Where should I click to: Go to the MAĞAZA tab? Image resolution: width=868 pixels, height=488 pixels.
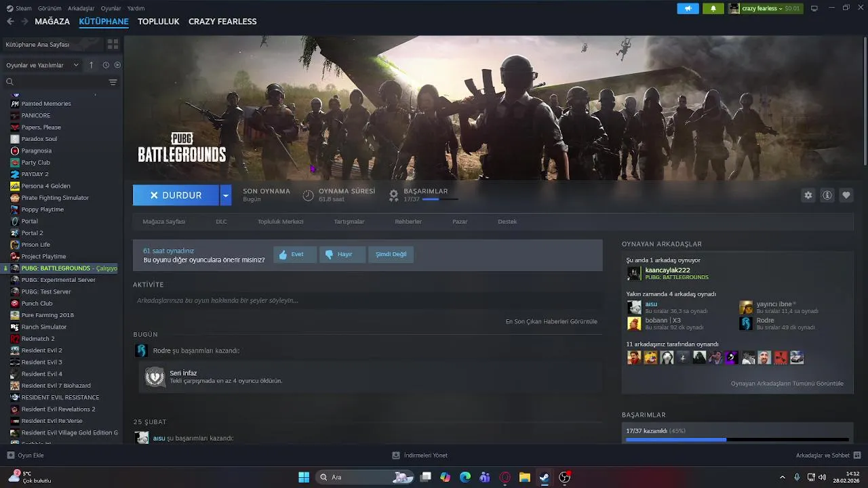(x=52, y=22)
